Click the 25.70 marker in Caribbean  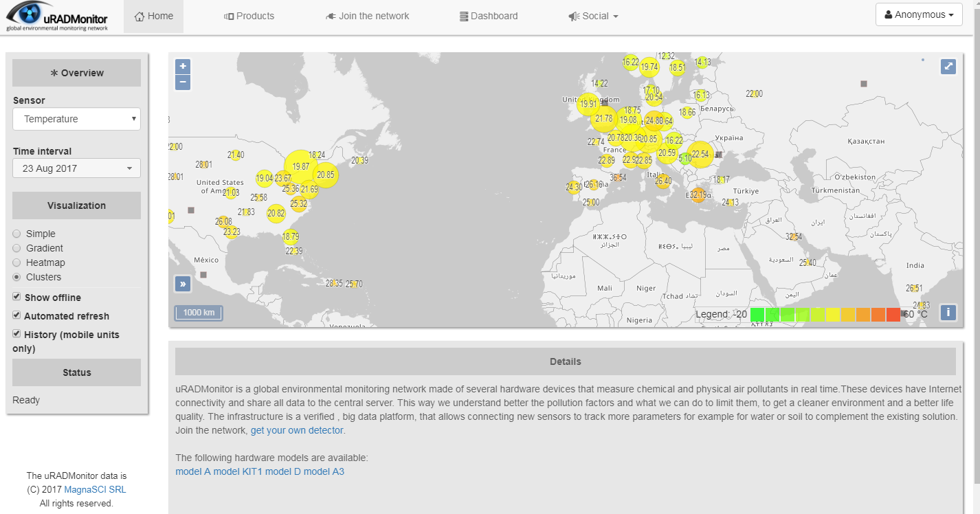tap(354, 284)
